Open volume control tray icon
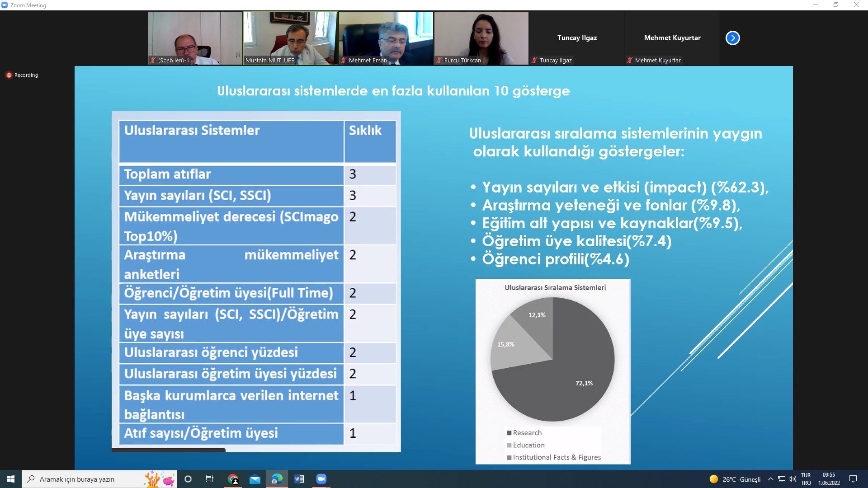Screen dimensions: 868x488 [793, 479]
